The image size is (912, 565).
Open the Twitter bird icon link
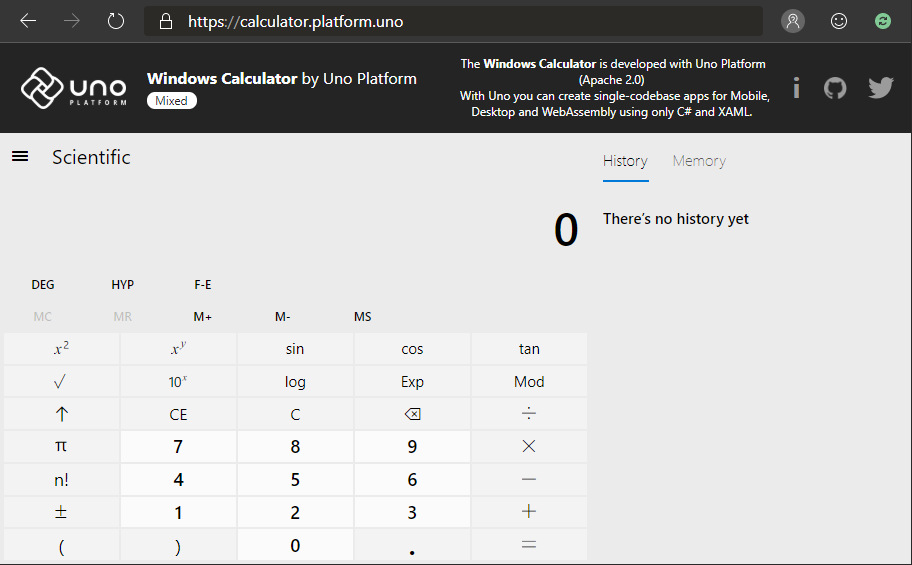pos(881,88)
